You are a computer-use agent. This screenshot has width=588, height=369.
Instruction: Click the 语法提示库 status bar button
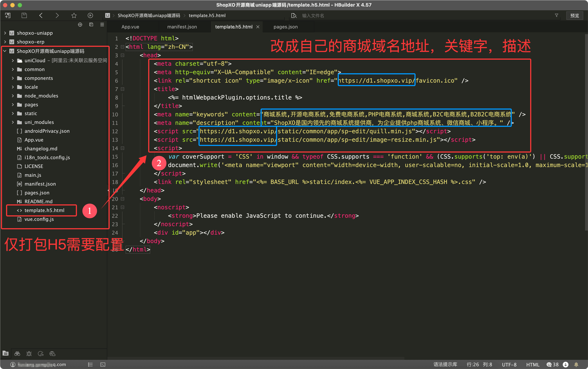pyautogui.click(x=445, y=364)
